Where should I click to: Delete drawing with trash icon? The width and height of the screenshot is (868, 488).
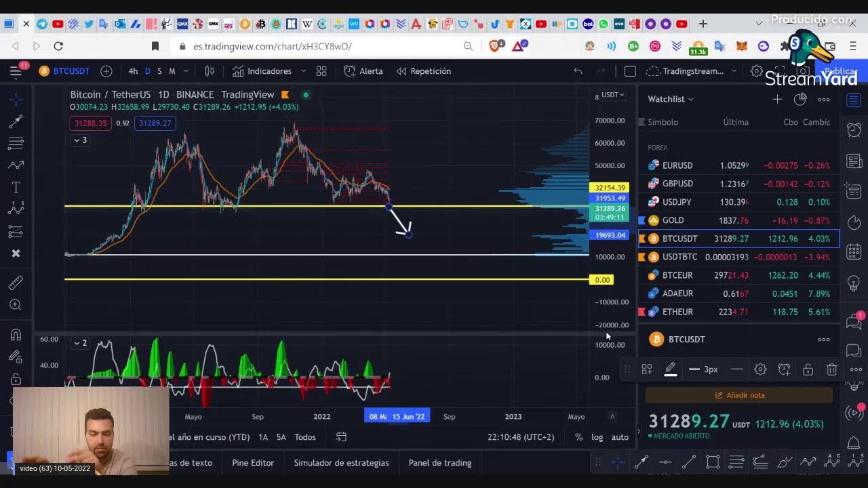tap(832, 369)
